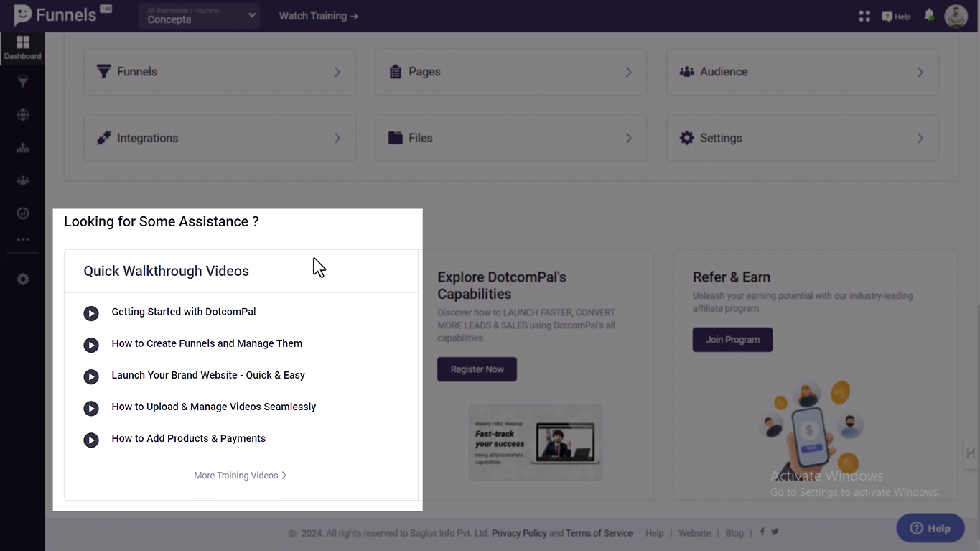
Task: Open the gear settings icon in the sidebar
Action: (x=23, y=279)
